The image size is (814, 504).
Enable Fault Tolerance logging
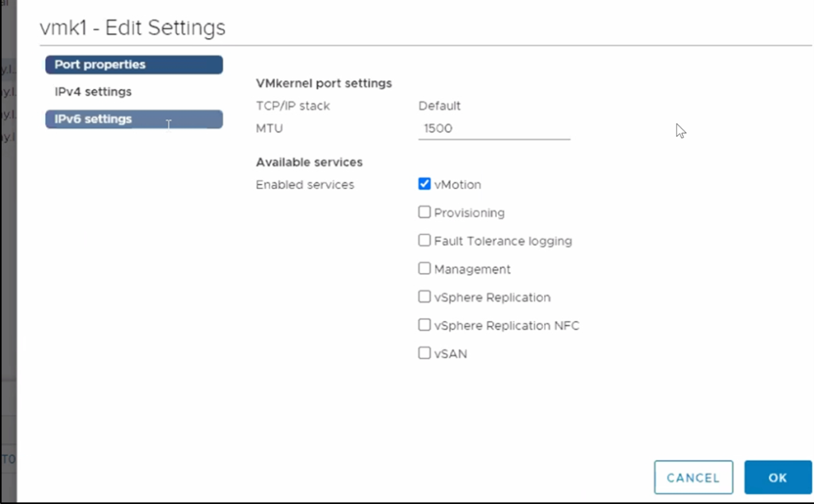point(424,240)
